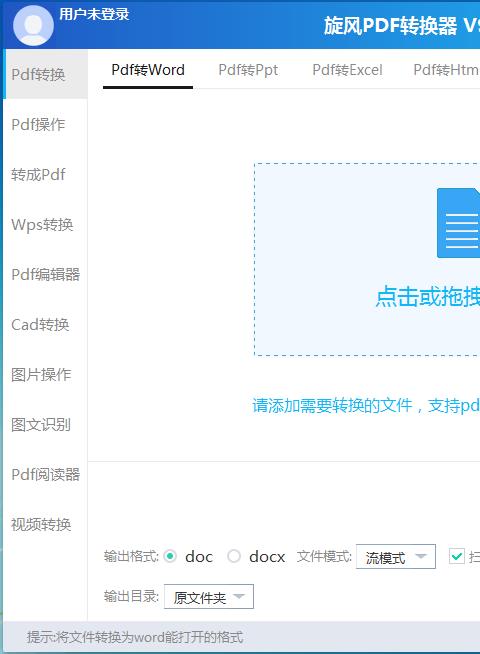Switch to the Pdf转Ppt tab

pos(248,70)
